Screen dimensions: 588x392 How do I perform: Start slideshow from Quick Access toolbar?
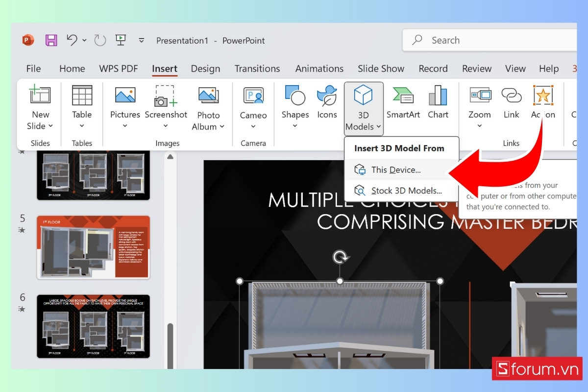(x=121, y=40)
